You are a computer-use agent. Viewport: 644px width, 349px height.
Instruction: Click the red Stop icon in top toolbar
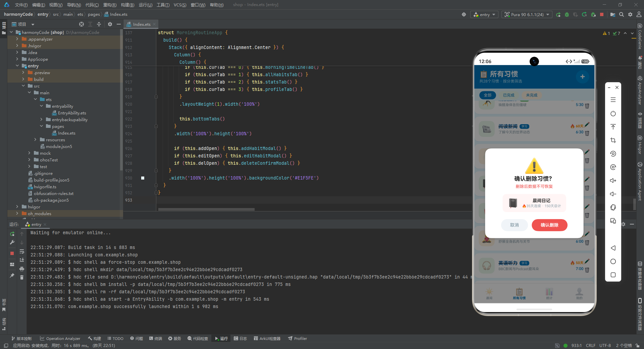[x=602, y=14]
